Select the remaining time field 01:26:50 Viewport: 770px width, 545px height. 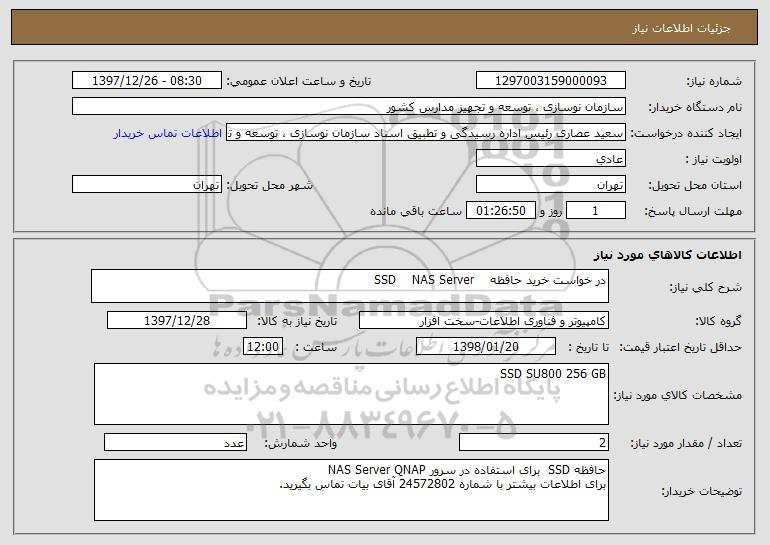[500, 211]
